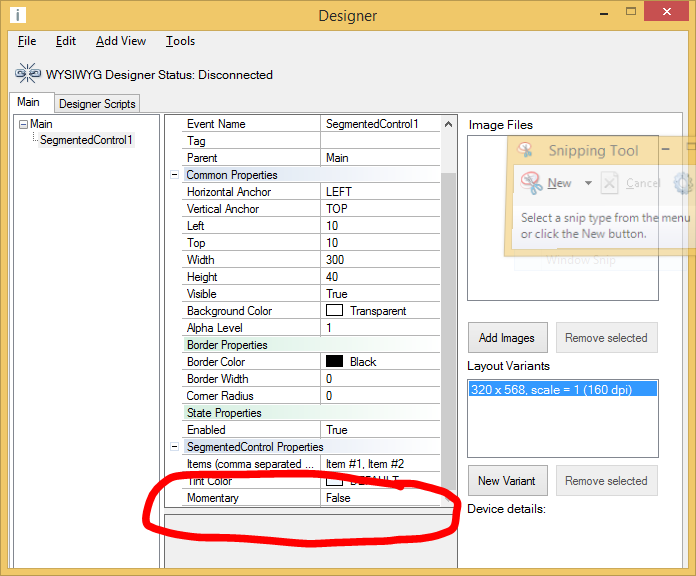696x576 pixels.
Task: Click the New Variant button
Action: [x=507, y=481]
